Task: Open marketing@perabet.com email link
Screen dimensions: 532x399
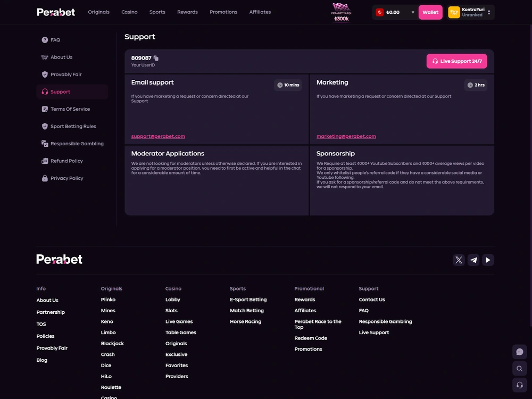Action: 346,136
